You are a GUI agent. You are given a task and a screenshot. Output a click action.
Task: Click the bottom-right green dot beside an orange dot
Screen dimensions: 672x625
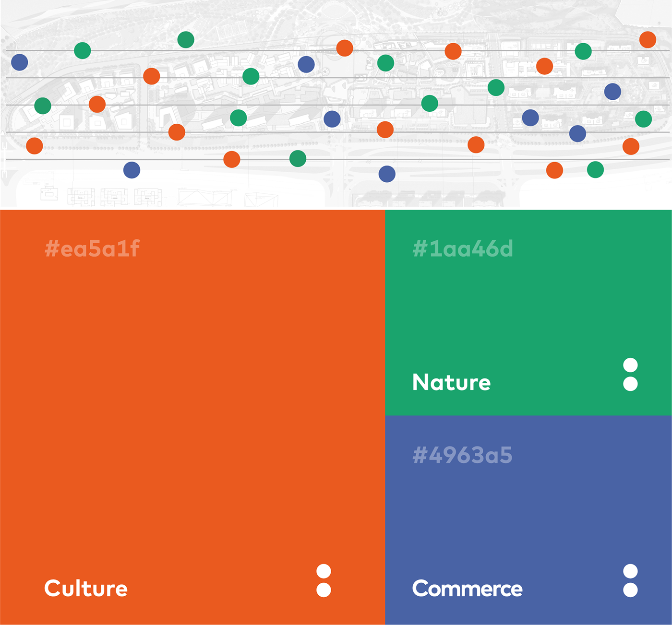[595, 169]
